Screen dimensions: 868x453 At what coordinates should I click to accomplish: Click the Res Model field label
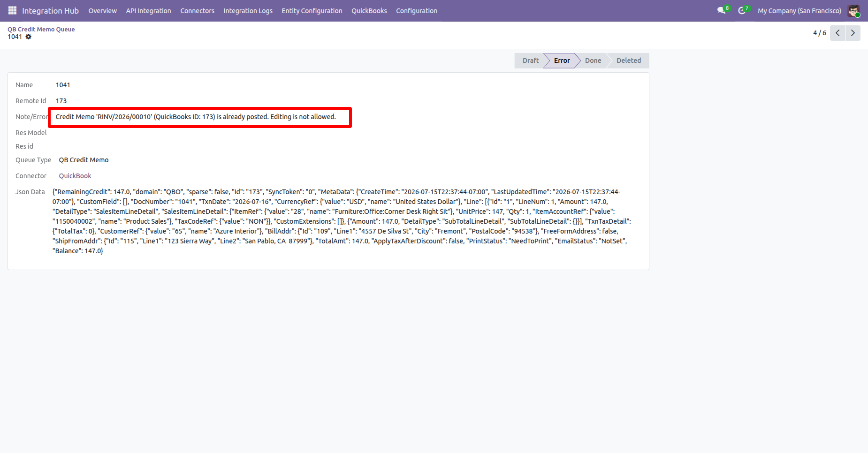click(31, 133)
